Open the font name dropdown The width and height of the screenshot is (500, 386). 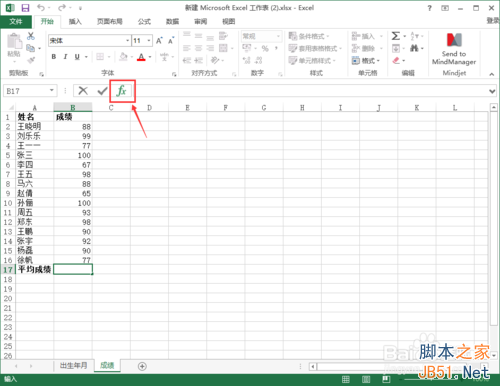(x=127, y=41)
